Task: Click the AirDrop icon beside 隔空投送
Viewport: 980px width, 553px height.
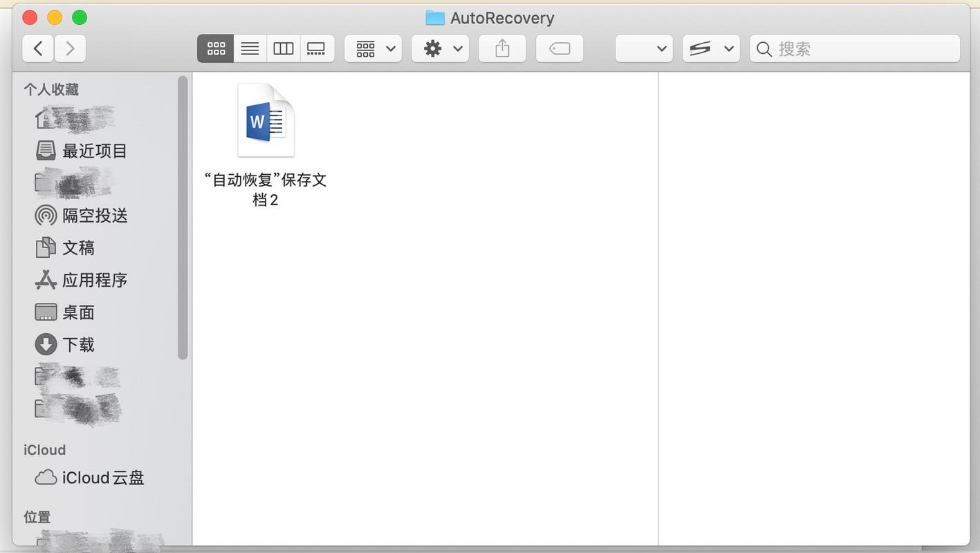Action: point(46,216)
